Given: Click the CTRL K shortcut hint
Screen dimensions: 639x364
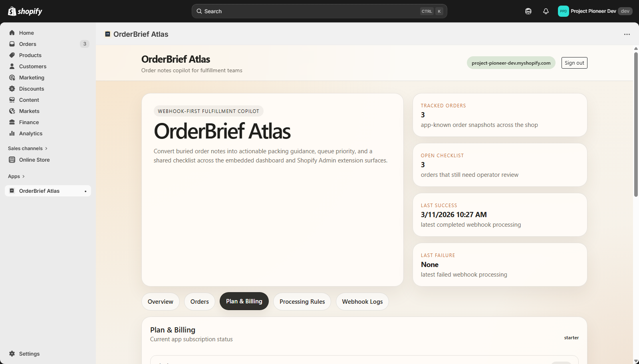Looking at the screenshot, I should tap(432, 11).
